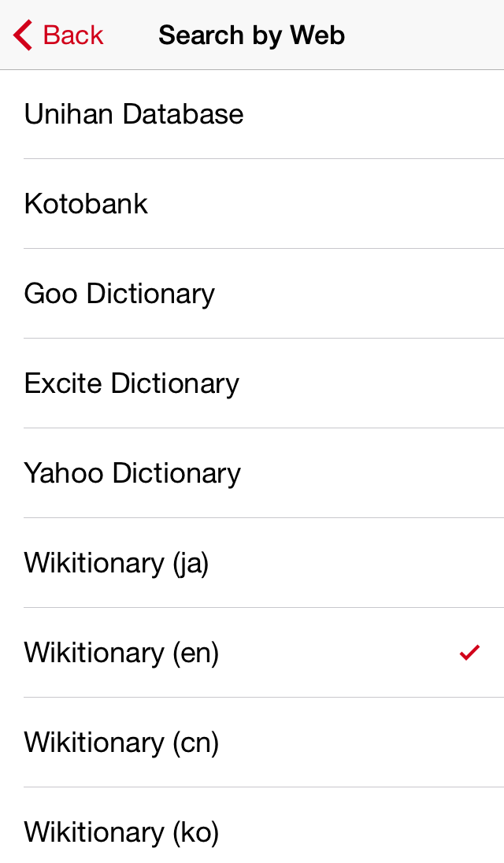Tap the Wikitionary (en) label
The height and width of the screenshot is (863, 504).
coord(121,654)
